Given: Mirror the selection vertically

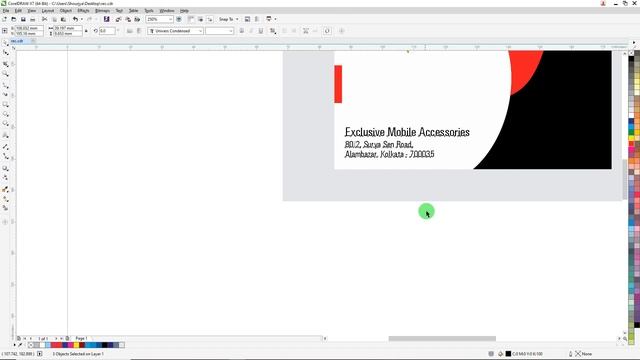Looking at the screenshot, I should [139, 31].
